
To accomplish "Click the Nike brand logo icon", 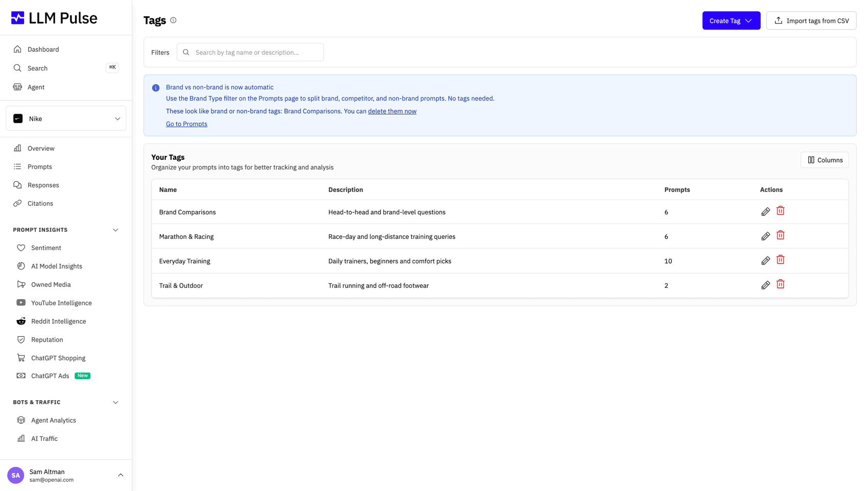I will tap(18, 118).
